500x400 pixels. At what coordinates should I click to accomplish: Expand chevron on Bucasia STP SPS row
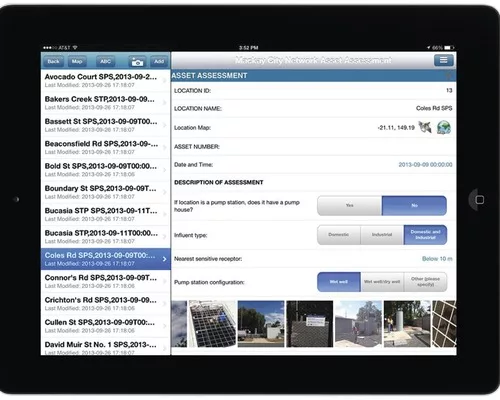(164, 214)
